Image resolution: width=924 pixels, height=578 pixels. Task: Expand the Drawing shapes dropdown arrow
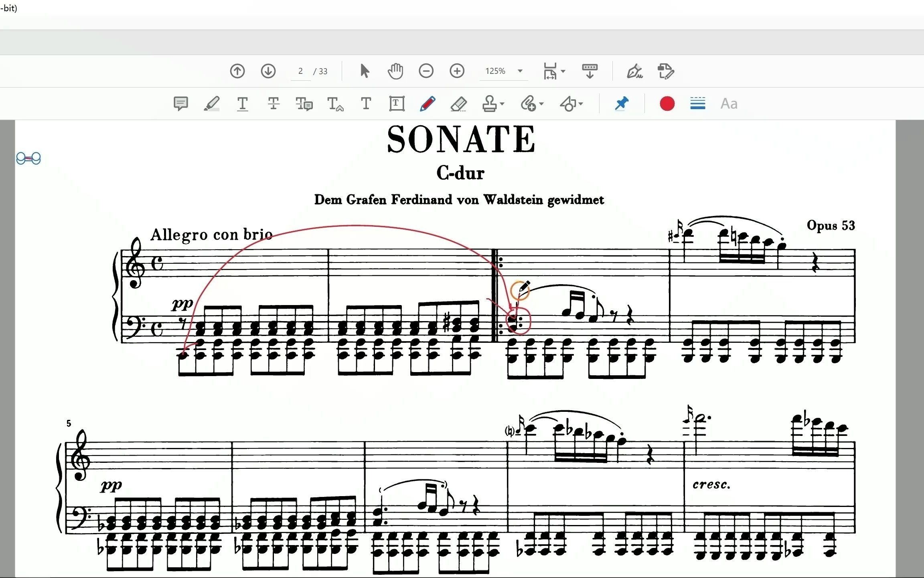(581, 104)
